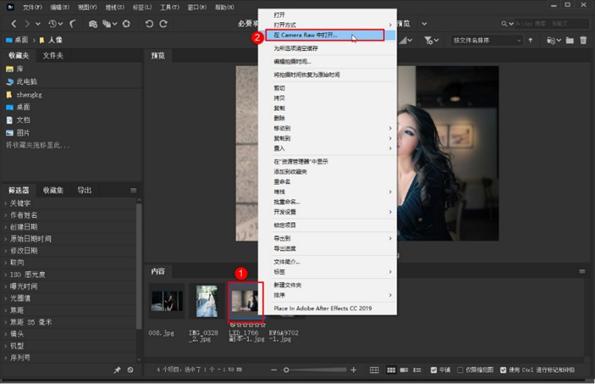
Task: Click 人像 folder in breadcrumb path
Action: (x=55, y=40)
